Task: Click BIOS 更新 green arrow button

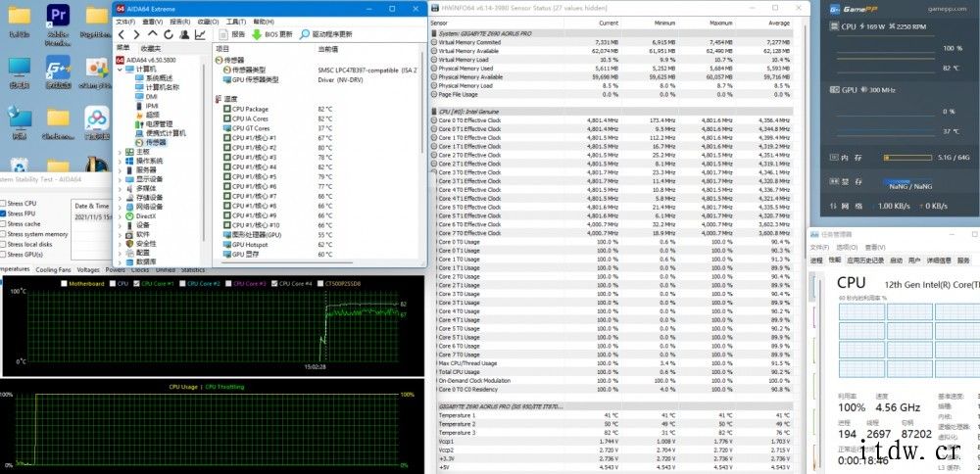Action: [271, 34]
